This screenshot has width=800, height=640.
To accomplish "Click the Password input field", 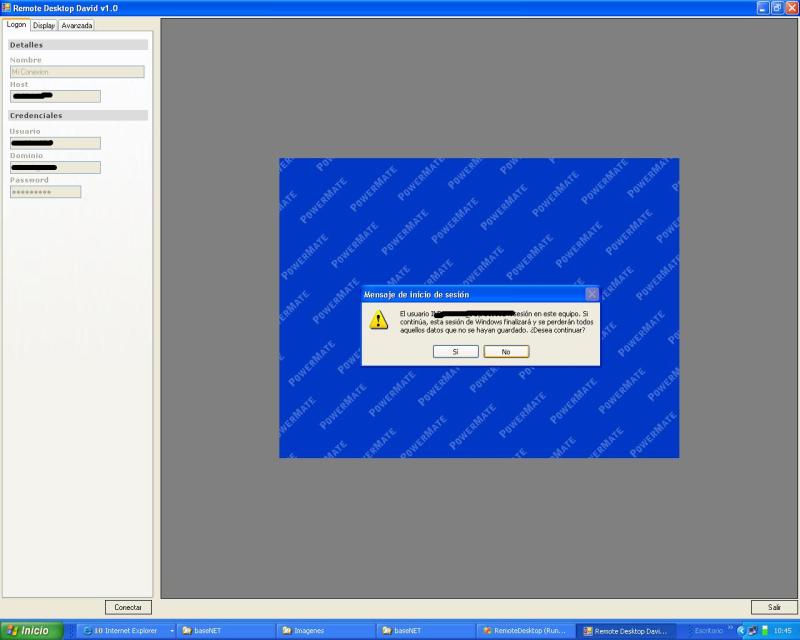I will pos(45,192).
